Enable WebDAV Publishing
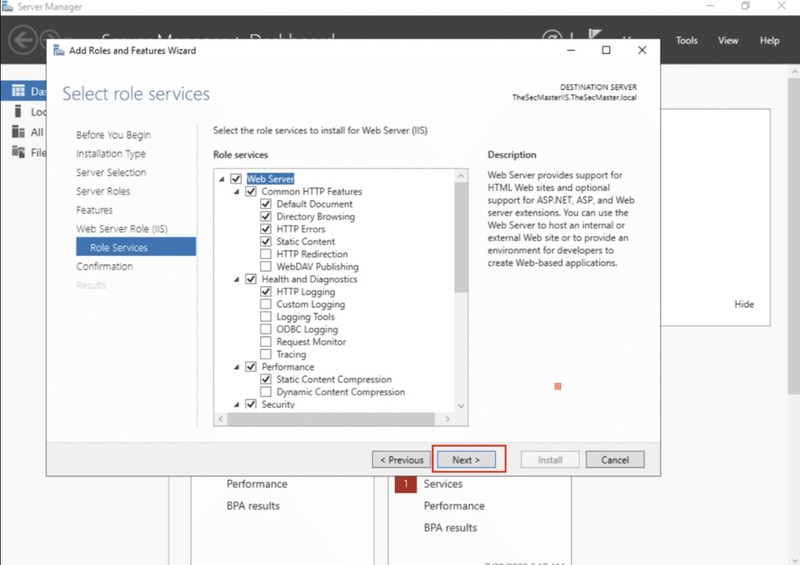 click(266, 266)
